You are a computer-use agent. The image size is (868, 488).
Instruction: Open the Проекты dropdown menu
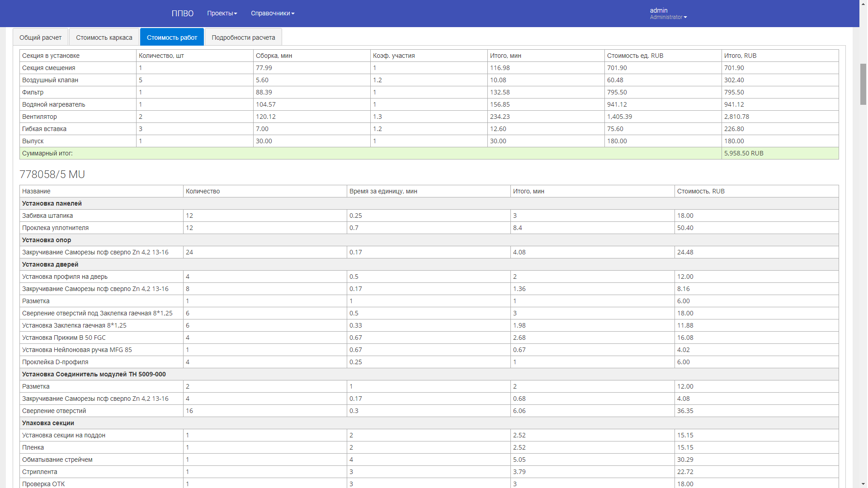(222, 13)
